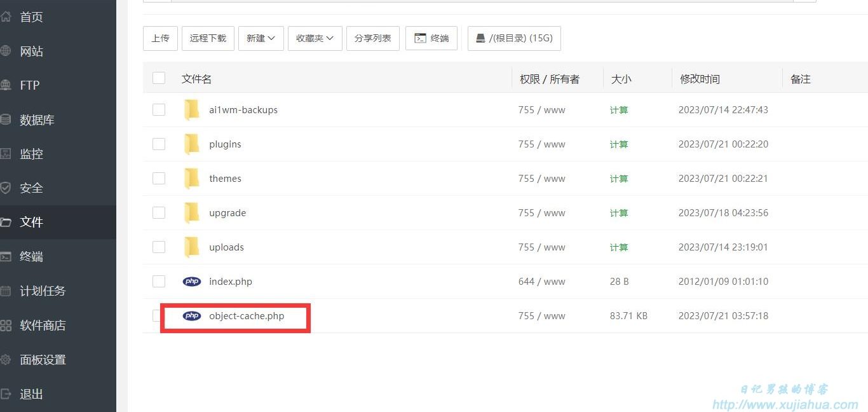Click the 远程下载 remote download button

[x=208, y=38]
